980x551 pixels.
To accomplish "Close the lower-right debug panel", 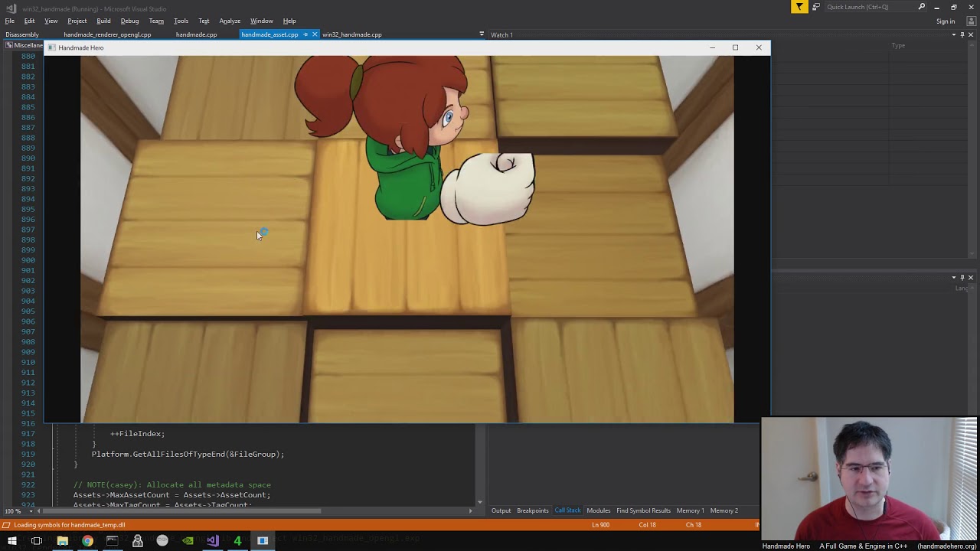I will click(971, 277).
